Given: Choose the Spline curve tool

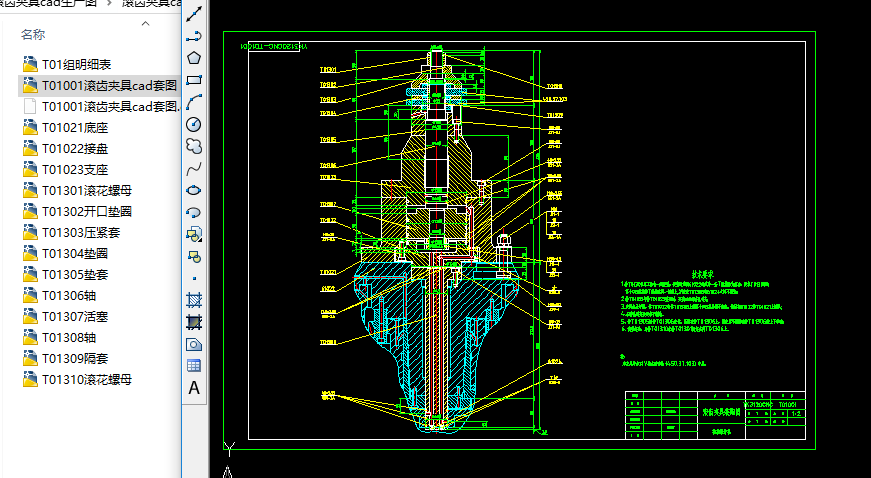Looking at the screenshot, I should click(x=194, y=168).
